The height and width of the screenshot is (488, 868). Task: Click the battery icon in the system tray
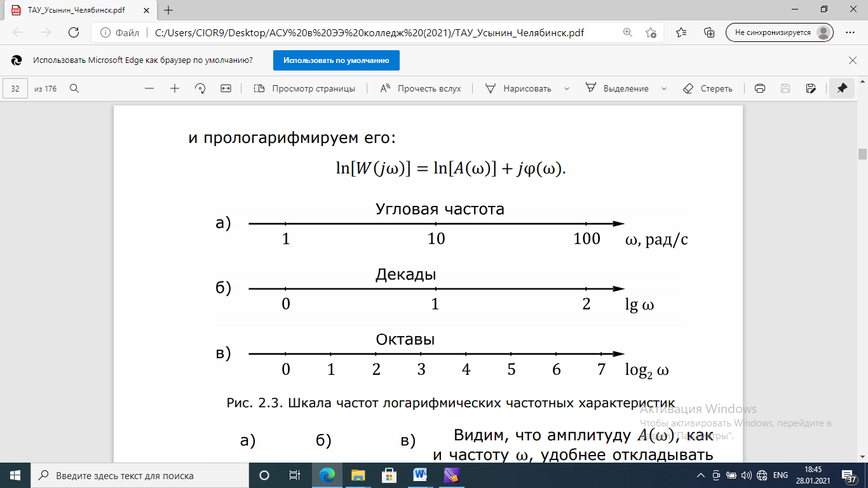(731, 475)
